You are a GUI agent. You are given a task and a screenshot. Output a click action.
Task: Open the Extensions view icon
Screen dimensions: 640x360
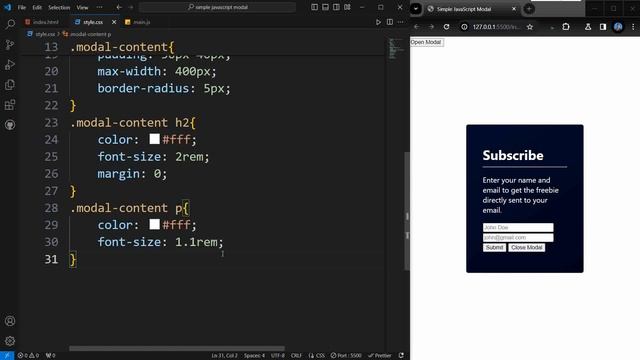pos(10,105)
